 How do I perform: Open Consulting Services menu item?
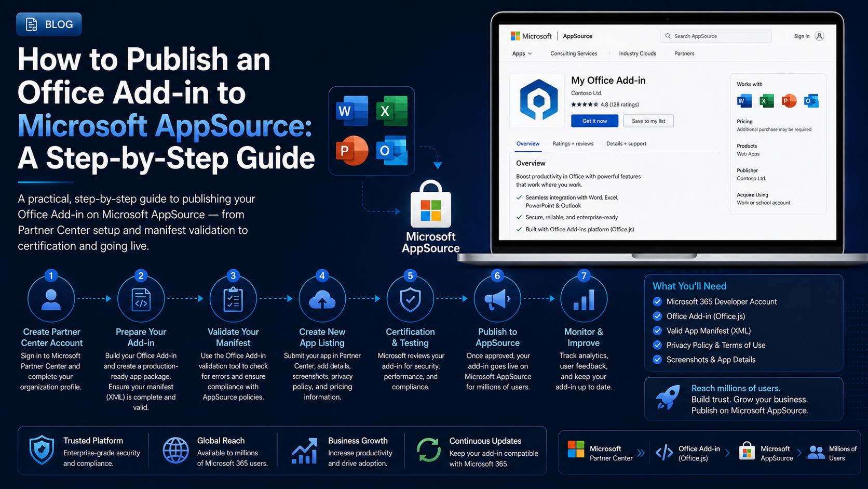574,54
